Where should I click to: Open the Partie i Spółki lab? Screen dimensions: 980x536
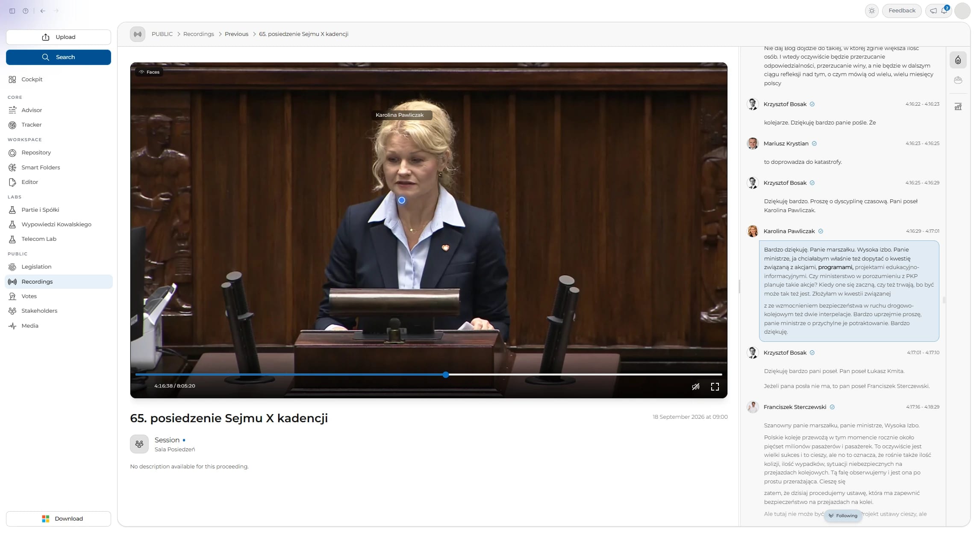click(x=59, y=210)
